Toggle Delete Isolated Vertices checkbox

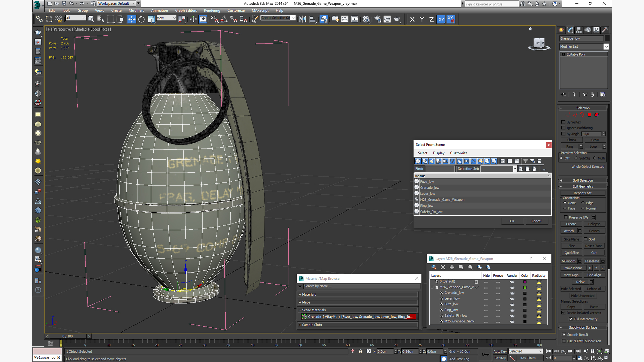pyautogui.click(x=563, y=313)
